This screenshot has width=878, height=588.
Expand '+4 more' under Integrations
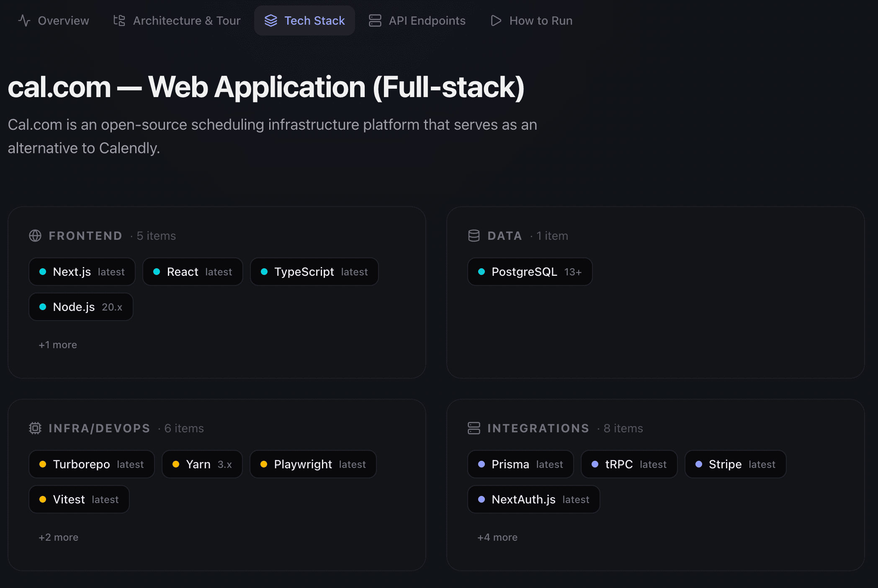point(497,537)
